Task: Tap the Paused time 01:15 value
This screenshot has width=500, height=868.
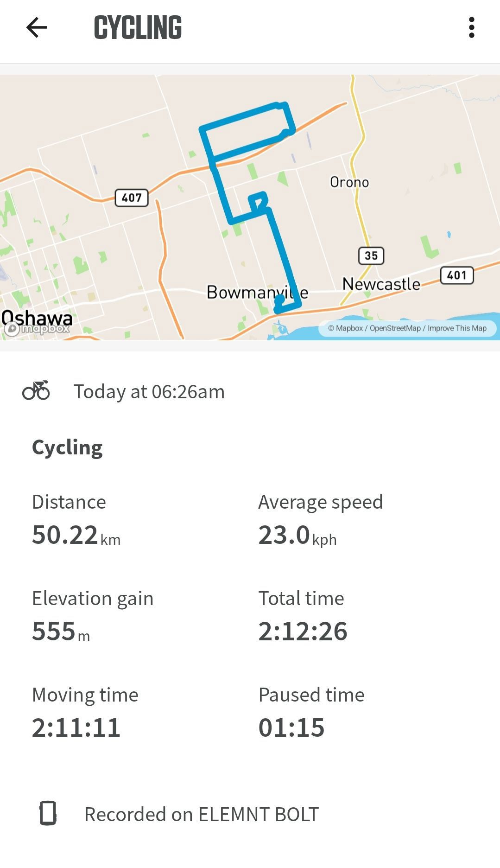Action: pyautogui.click(x=291, y=728)
